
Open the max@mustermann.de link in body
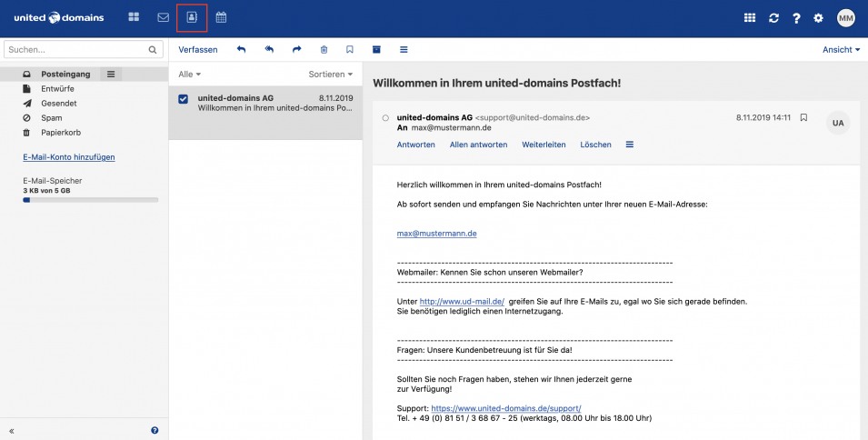[437, 234]
